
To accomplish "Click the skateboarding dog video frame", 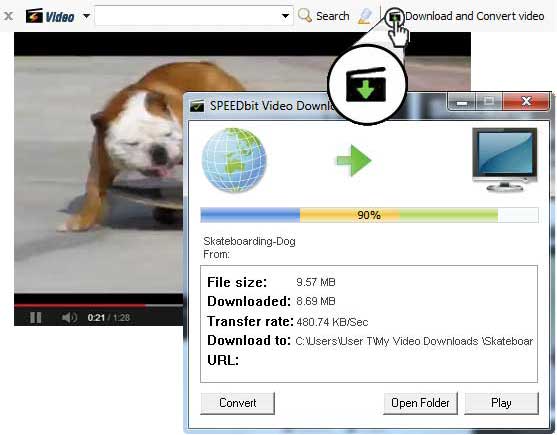I will point(99,174).
